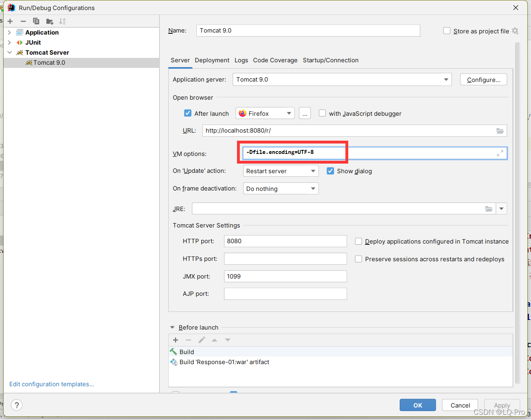
Task: Expand the JUnit tree node
Action: click(x=10, y=43)
